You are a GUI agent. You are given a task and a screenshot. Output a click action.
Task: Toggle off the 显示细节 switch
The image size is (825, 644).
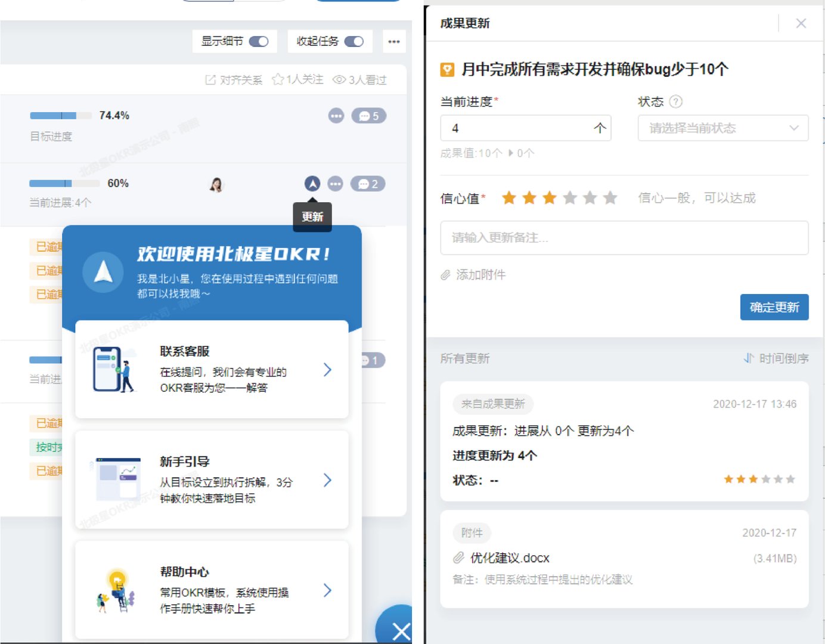click(x=259, y=41)
